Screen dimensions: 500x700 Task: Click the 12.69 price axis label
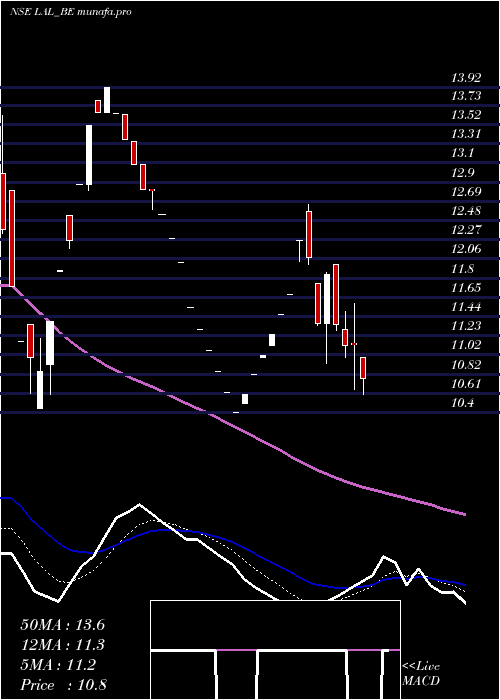(x=466, y=192)
